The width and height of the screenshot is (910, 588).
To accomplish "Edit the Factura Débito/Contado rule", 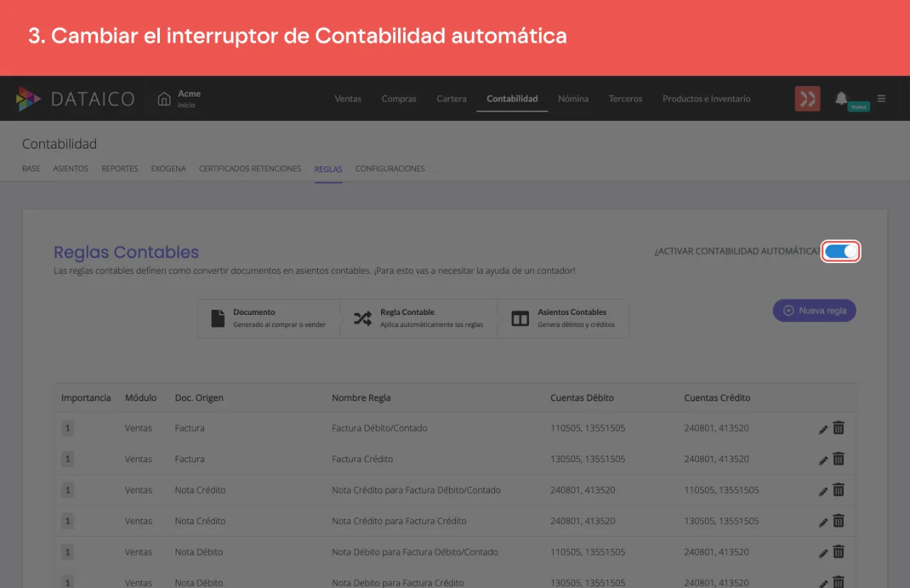I will (x=823, y=429).
